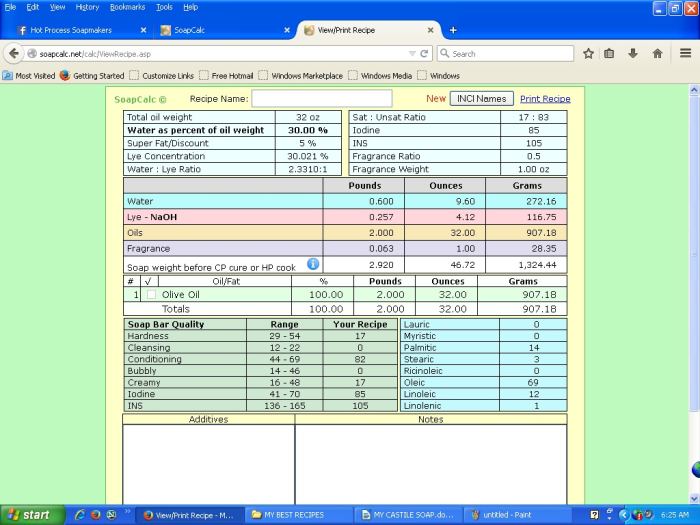
Task: Open a new tab with the plus button
Action: (453, 30)
